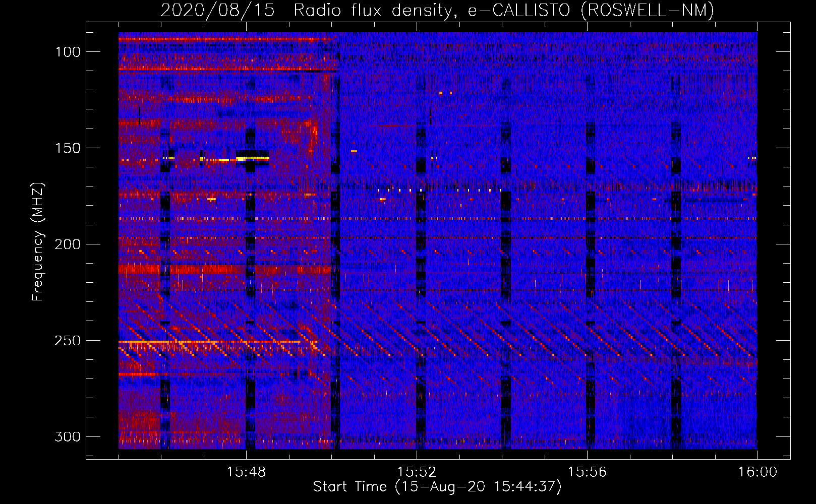This screenshot has height=504, width=816.
Task: Click the 'Start Time (15-Aug-20 15:44:37)' label
Action: coord(437,487)
